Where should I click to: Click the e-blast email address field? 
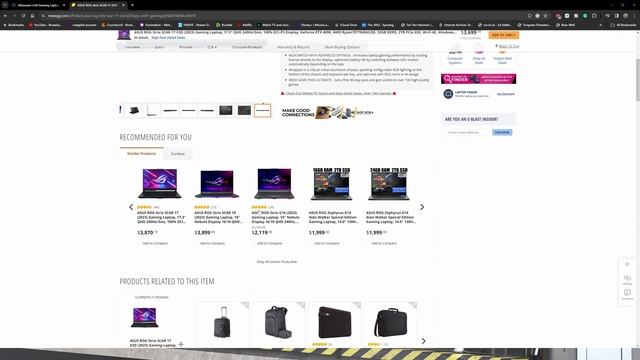(x=468, y=132)
